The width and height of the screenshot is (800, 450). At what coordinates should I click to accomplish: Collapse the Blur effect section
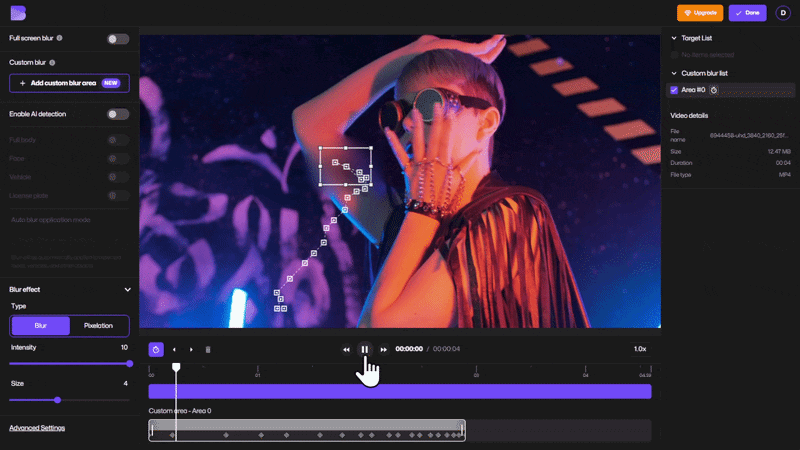(128, 290)
